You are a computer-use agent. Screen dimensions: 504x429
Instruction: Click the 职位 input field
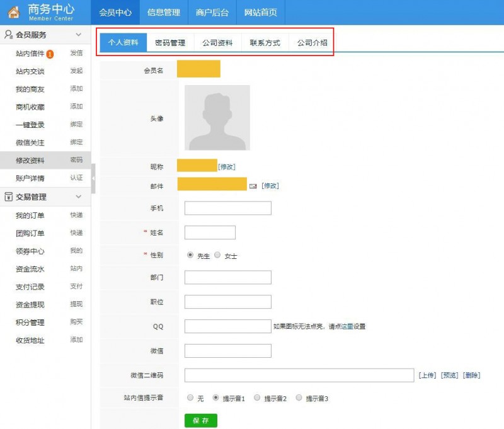228,302
